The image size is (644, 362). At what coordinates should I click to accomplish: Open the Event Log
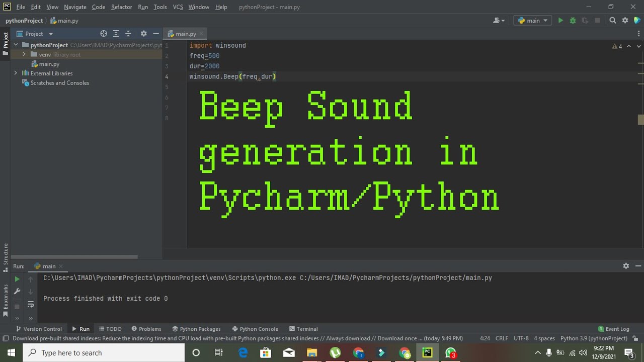613,329
